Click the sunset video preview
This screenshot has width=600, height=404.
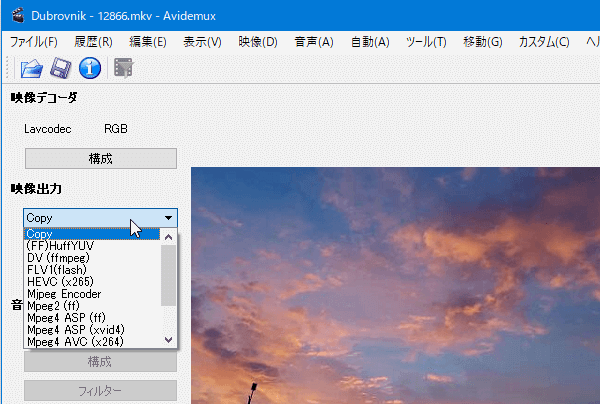click(x=395, y=285)
